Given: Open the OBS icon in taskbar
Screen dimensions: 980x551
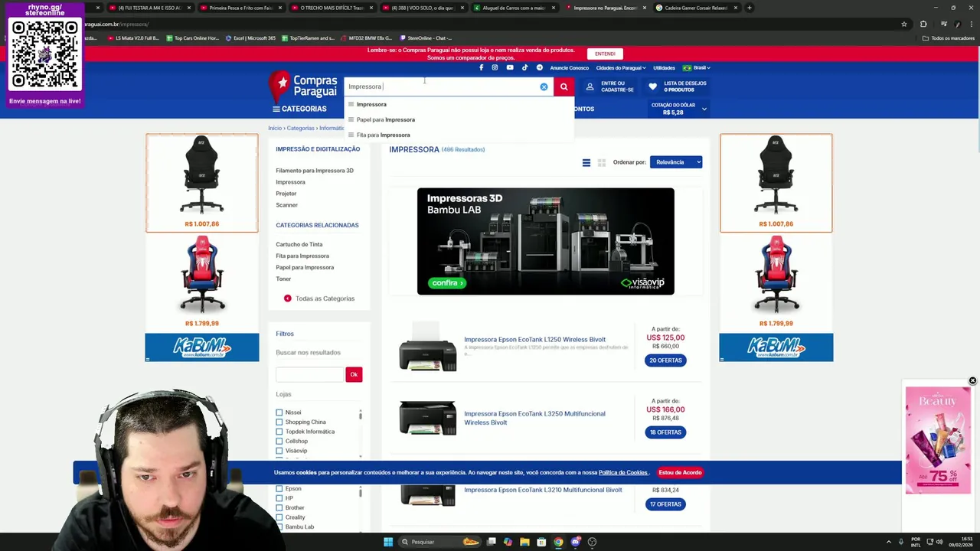Looking at the screenshot, I should tap(592, 542).
